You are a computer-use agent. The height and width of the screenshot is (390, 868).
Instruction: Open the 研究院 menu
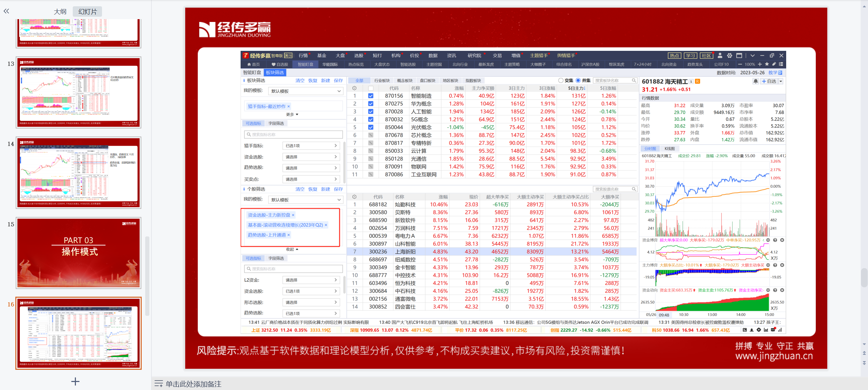tap(474, 55)
